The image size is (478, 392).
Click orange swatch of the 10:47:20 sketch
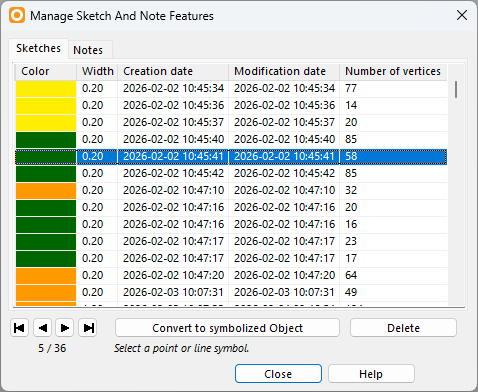(46, 276)
